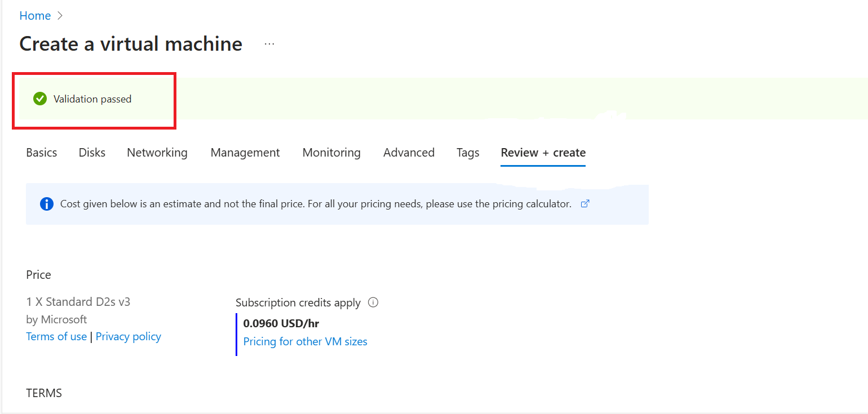868x414 pixels.
Task: Click the blue info icon in cost banner
Action: pyautogui.click(x=47, y=204)
